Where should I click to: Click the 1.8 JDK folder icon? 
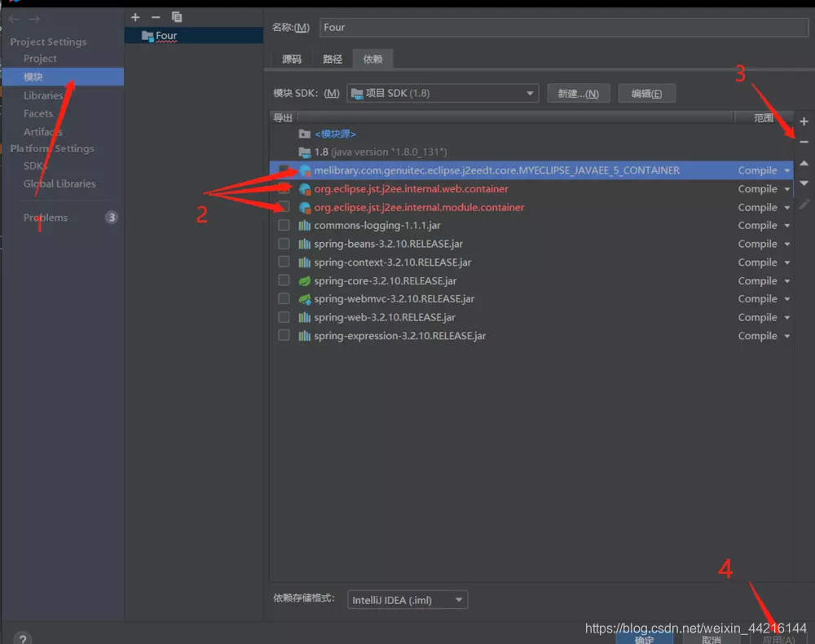tap(305, 152)
